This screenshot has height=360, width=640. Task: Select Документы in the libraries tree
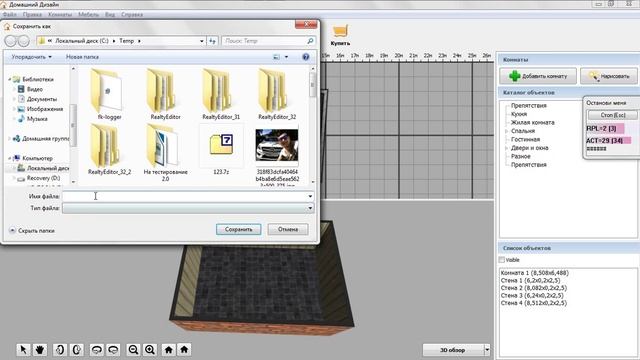click(x=41, y=99)
